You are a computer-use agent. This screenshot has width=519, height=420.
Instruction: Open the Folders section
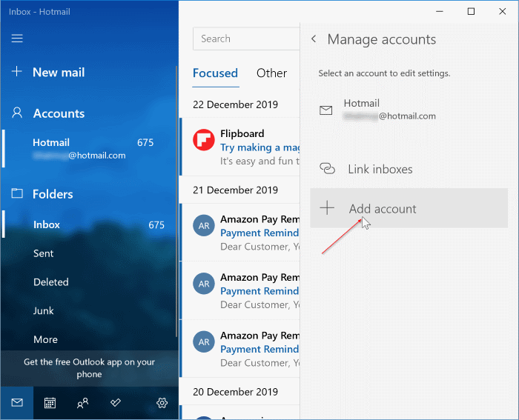[53, 194]
